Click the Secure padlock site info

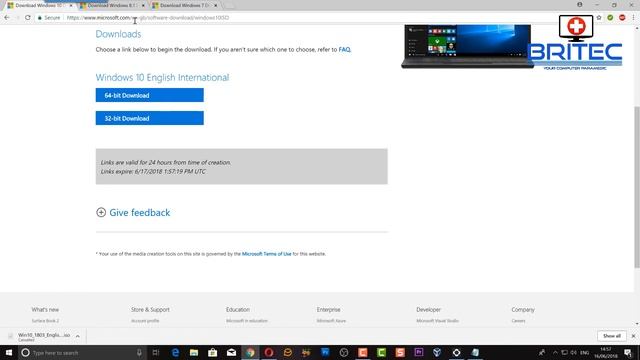[49, 18]
